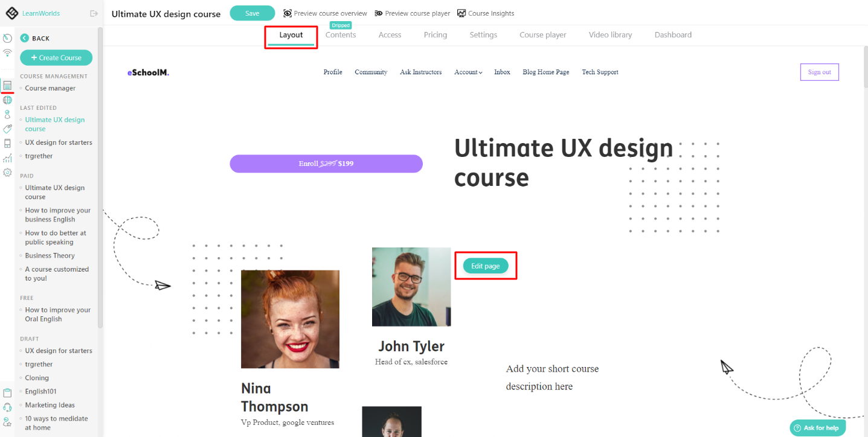Click the users icon in the left sidebar
The image size is (868, 437).
pyautogui.click(x=7, y=113)
